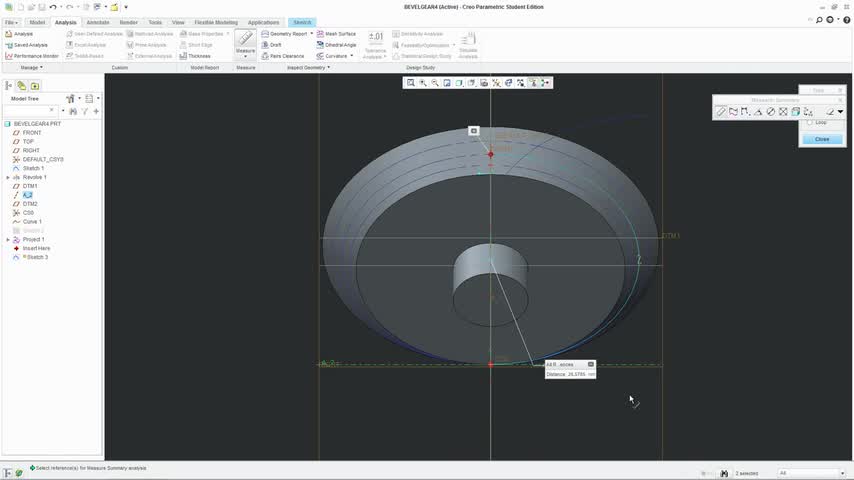Click the Measure ruler icon in ribbon
854x480 pixels.
pyautogui.click(x=246, y=39)
